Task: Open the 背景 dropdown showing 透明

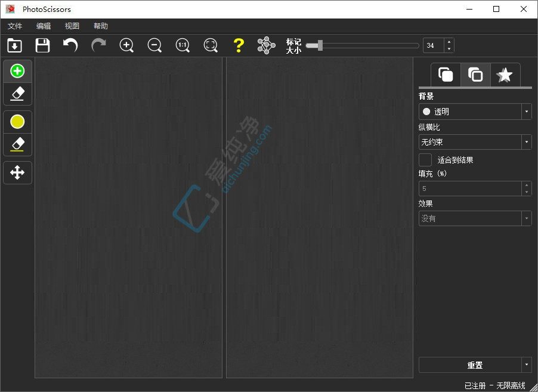Action: pyautogui.click(x=475, y=112)
